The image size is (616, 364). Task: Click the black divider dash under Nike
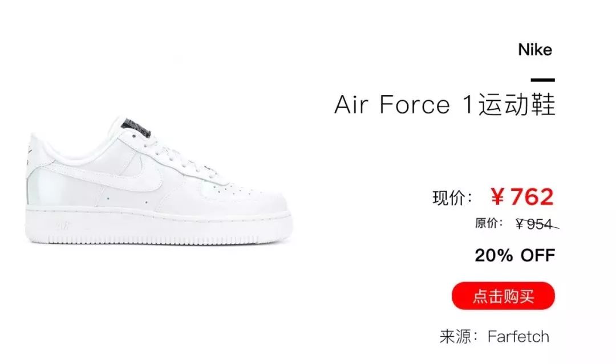click(542, 80)
